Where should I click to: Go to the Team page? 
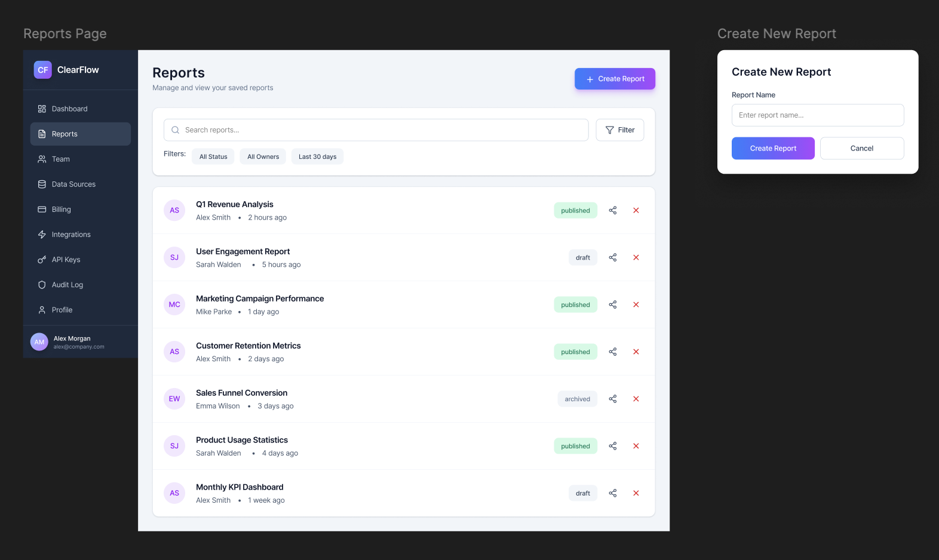tap(81, 159)
